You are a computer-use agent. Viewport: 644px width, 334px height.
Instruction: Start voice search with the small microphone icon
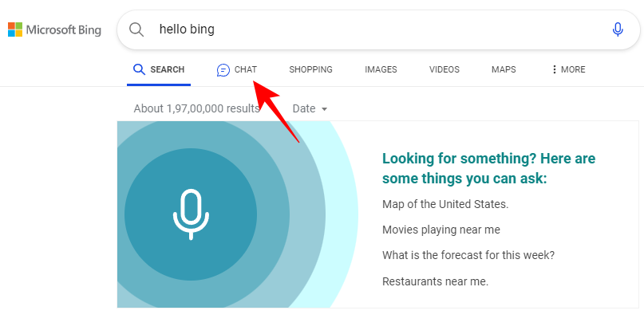pyautogui.click(x=617, y=29)
